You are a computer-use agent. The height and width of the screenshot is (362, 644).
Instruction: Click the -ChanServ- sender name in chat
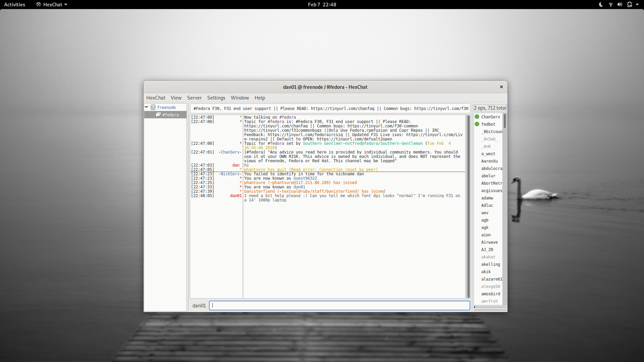pos(230,152)
